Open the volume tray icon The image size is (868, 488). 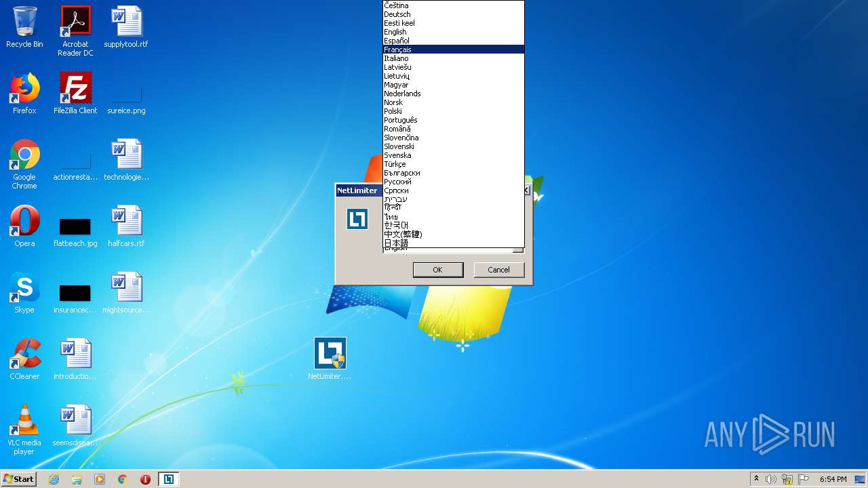[x=771, y=479]
